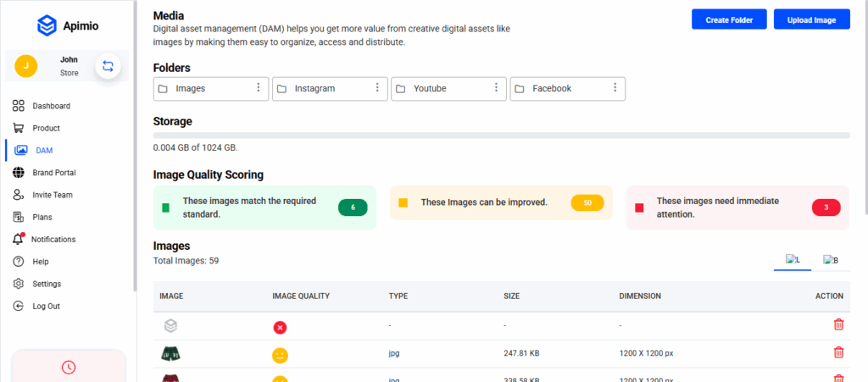Image resolution: width=868 pixels, height=382 pixels.
Task: Click the yellow face quality icon
Action: [280, 355]
